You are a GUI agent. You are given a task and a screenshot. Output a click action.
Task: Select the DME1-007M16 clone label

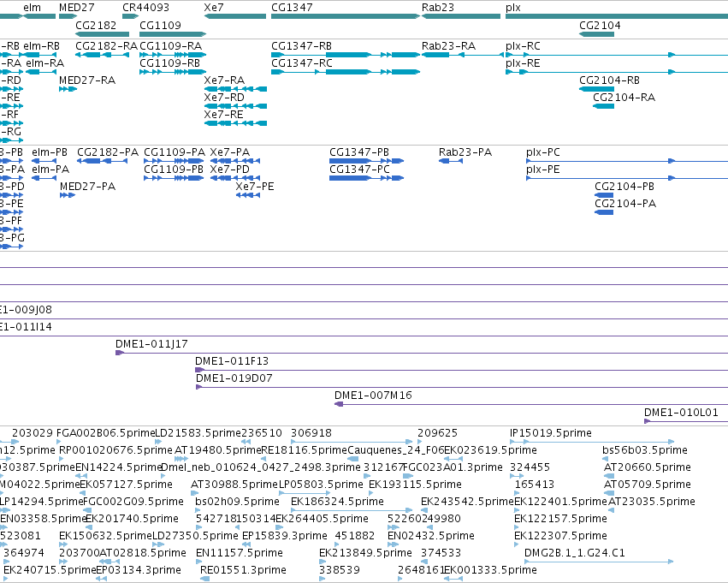pos(373,396)
